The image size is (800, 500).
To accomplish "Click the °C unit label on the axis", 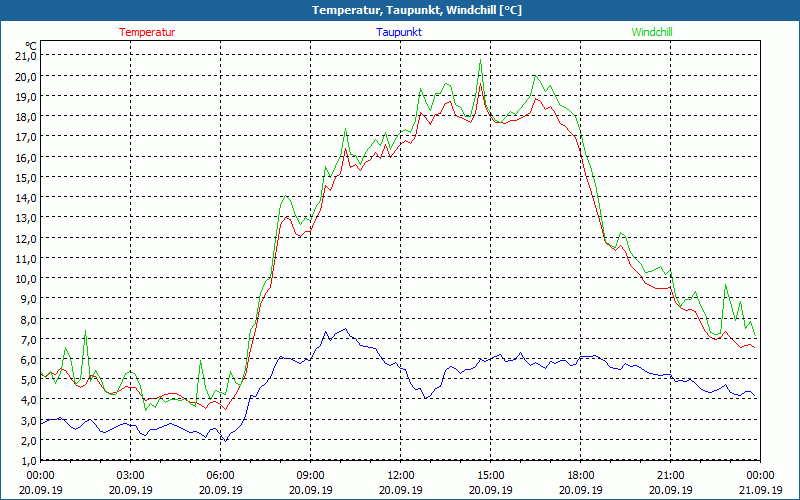I will 30,45.
